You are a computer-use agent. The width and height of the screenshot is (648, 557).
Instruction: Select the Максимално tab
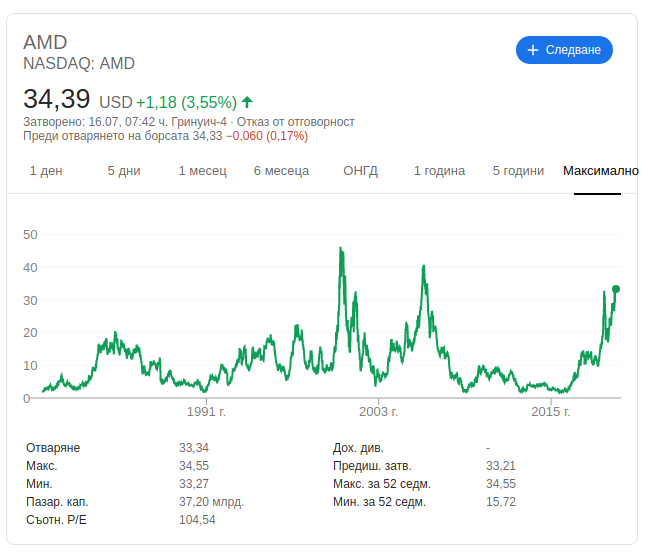click(x=600, y=171)
